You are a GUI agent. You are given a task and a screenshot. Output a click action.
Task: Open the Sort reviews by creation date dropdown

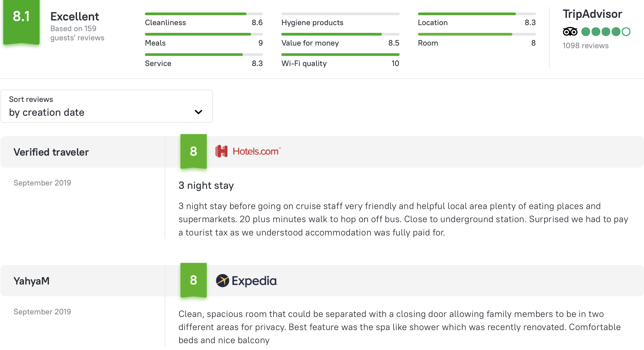pyautogui.click(x=107, y=106)
